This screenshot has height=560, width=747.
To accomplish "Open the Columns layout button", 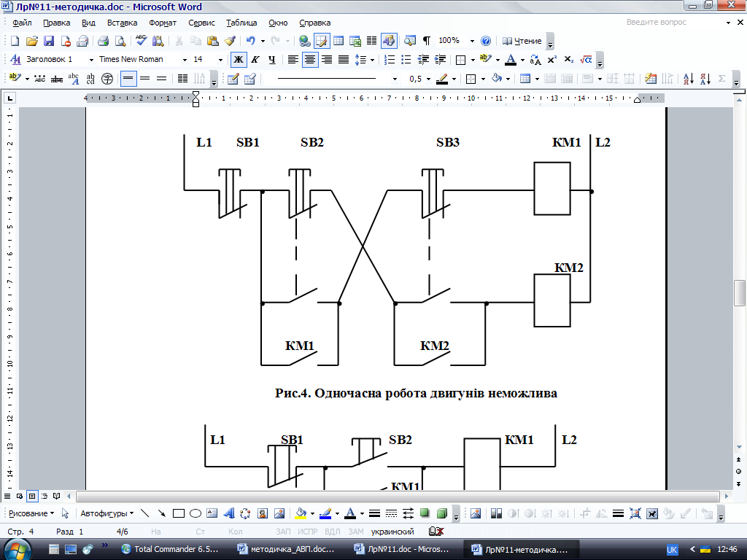I will pyautogui.click(x=371, y=41).
